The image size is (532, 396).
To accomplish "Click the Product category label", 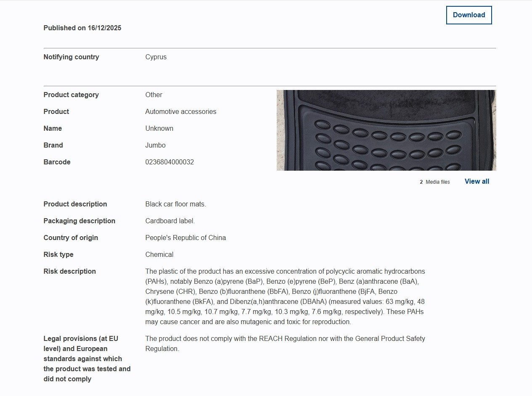I will 71,95.
